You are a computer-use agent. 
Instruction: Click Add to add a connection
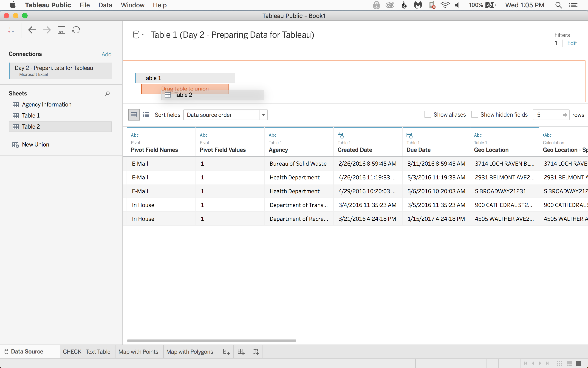[x=106, y=54]
